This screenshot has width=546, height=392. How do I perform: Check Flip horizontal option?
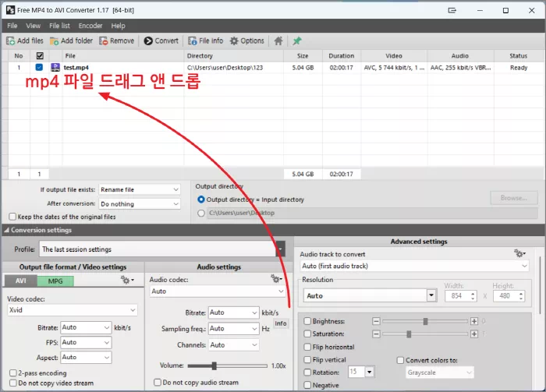[x=307, y=347]
